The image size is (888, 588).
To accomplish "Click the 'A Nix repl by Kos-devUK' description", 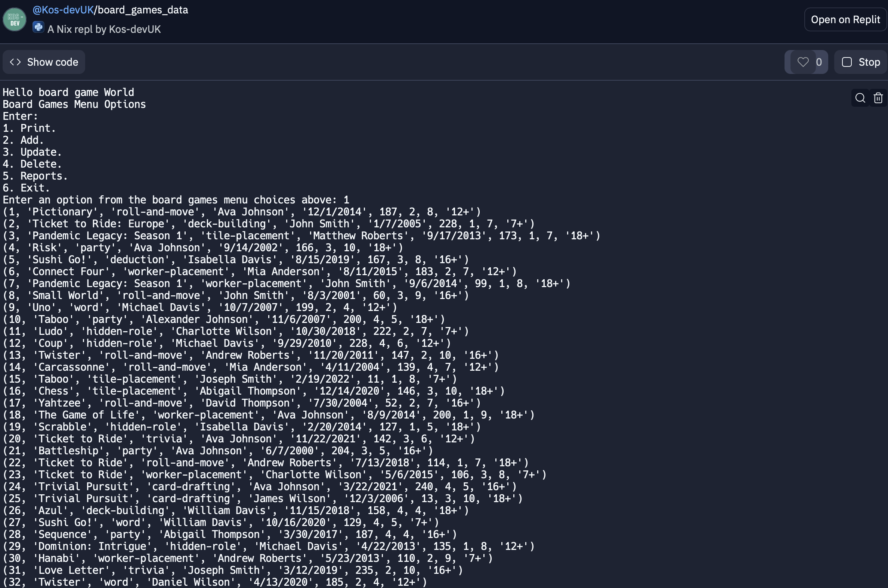I will click(x=104, y=29).
